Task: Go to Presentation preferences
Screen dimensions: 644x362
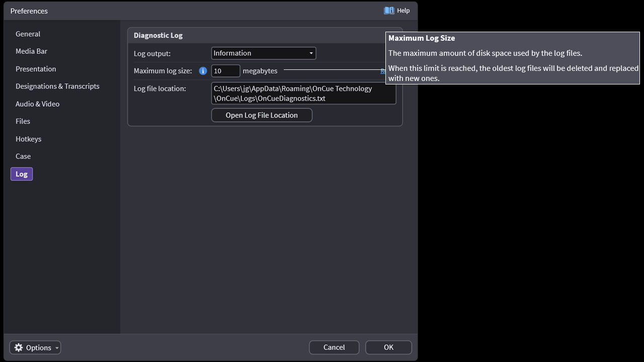Action: click(x=36, y=69)
